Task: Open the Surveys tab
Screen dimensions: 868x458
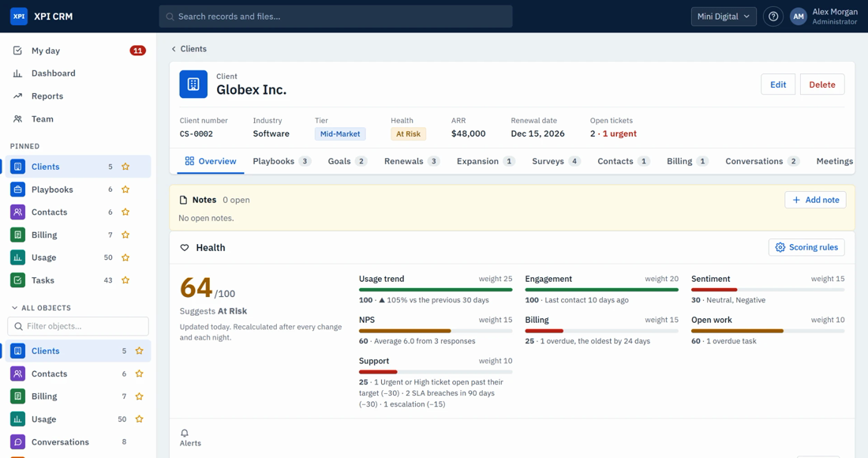Action: pos(556,161)
